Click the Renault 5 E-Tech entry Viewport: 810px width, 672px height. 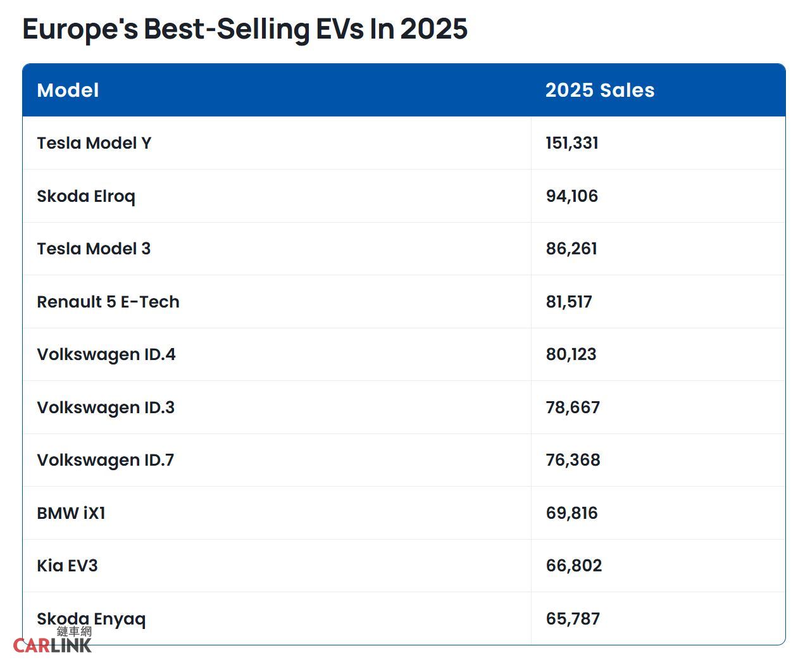(108, 302)
